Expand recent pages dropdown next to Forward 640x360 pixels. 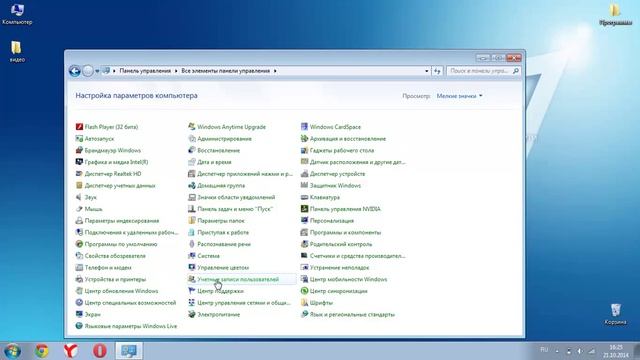coord(97,71)
